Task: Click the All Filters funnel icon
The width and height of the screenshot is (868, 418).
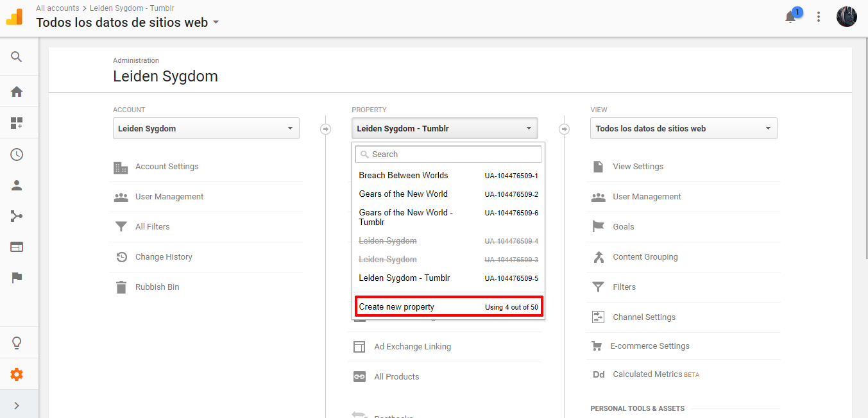Action: (121, 227)
